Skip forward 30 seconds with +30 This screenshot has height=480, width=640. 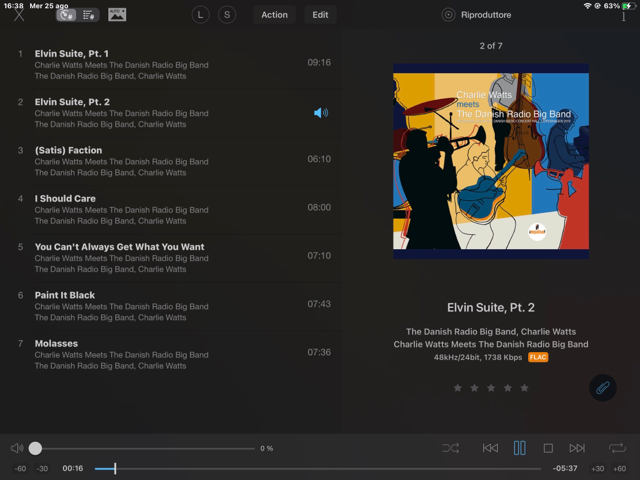pos(598,469)
